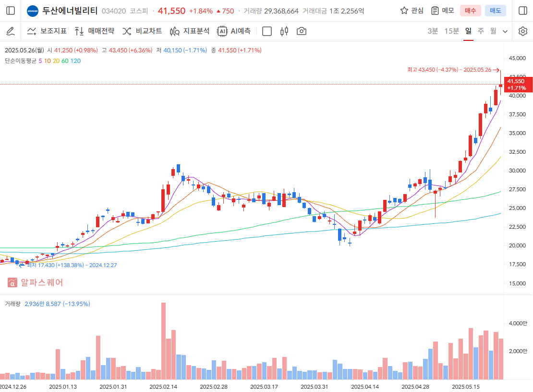Click the 코스피 market label
The height and width of the screenshot is (392, 533).
[139, 11]
